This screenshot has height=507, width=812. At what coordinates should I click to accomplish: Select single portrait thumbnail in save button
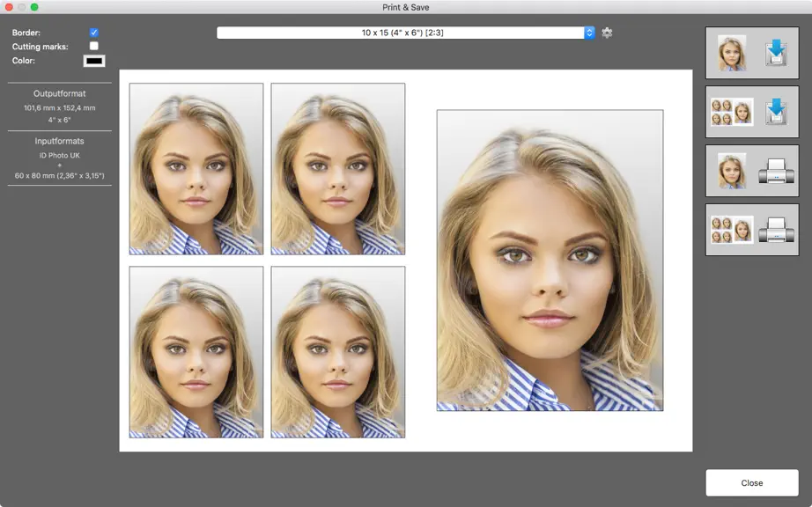click(x=732, y=53)
